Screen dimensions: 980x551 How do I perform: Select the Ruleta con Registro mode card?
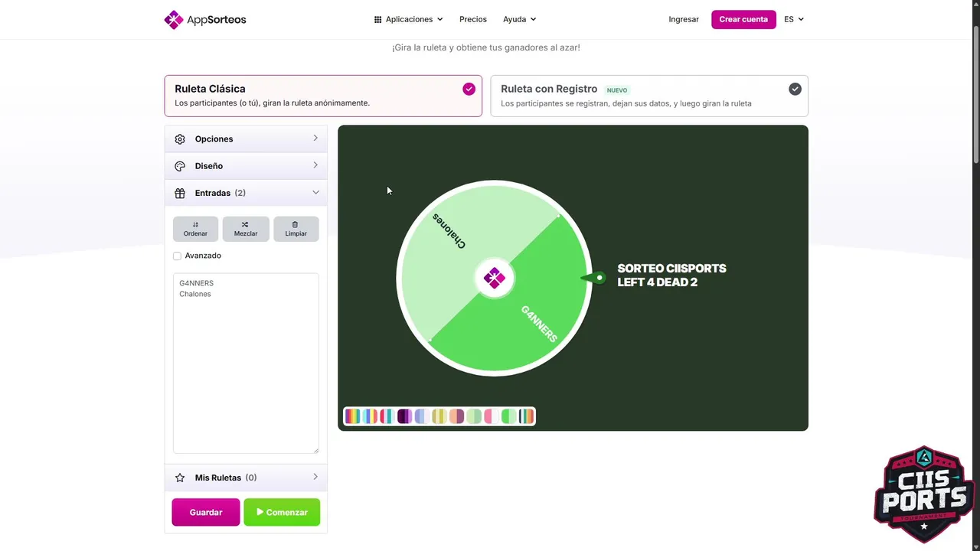pos(649,96)
